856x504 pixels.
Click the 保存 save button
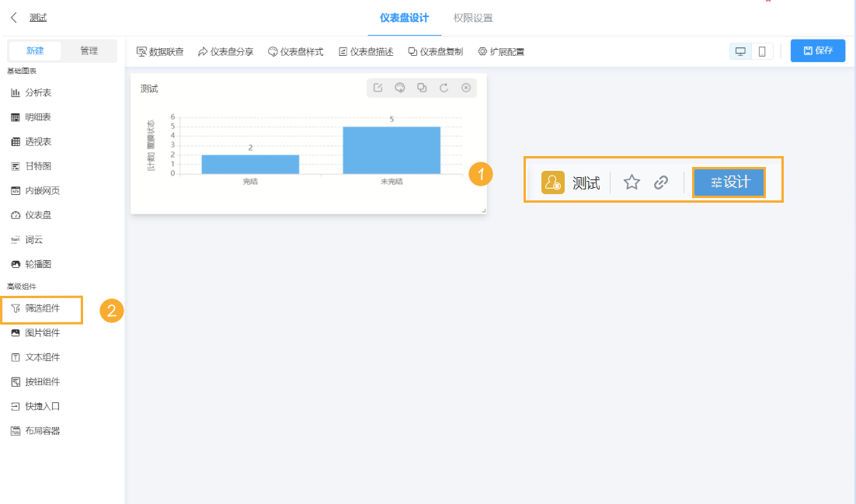(817, 50)
